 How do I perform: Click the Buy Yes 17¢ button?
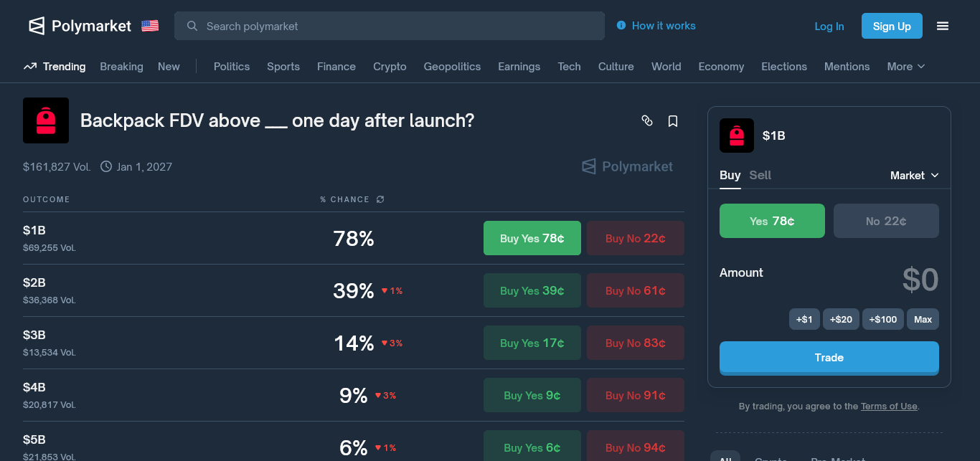[532, 343]
